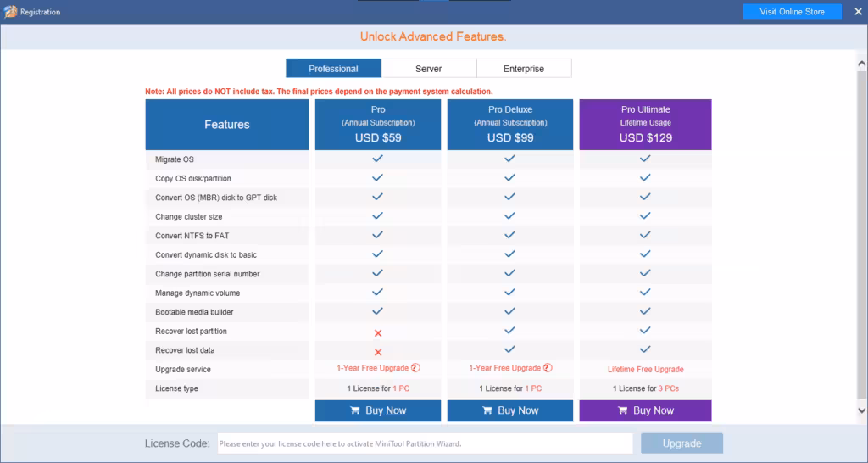This screenshot has height=463, width=868.
Task: Click Pro checkmark in Migrate OS row
Action: click(377, 159)
